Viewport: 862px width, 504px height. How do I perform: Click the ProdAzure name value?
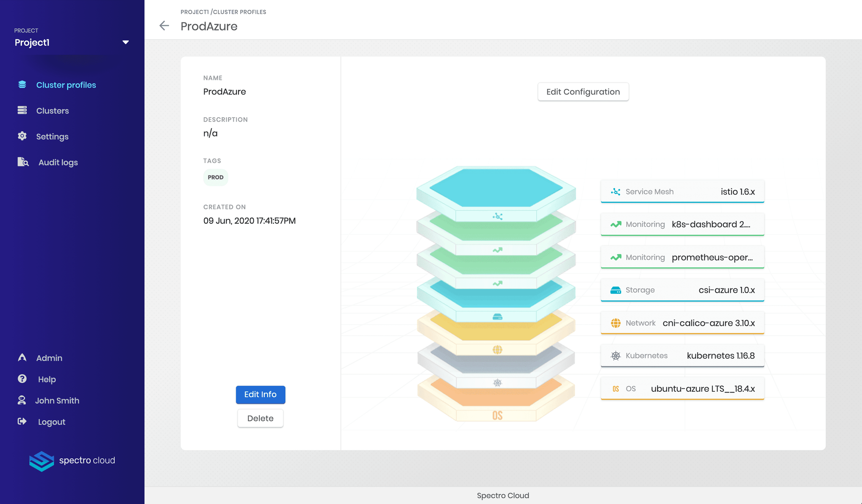point(225,91)
